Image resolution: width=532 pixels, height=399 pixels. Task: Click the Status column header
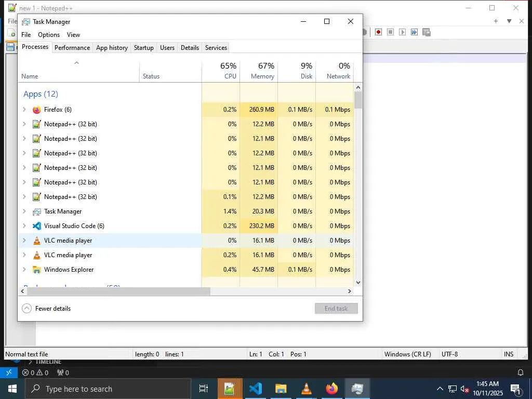[170, 71]
